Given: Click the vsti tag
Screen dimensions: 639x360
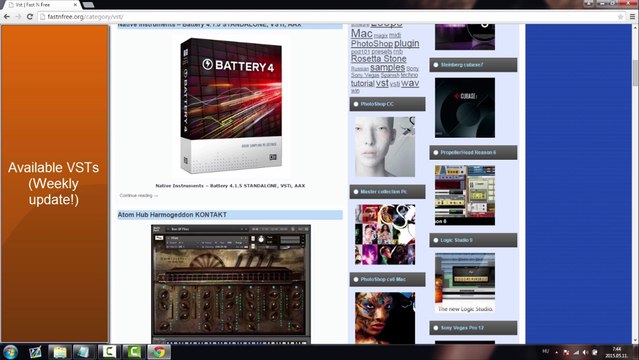Looking at the screenshot, I should [x=394, y=84].
